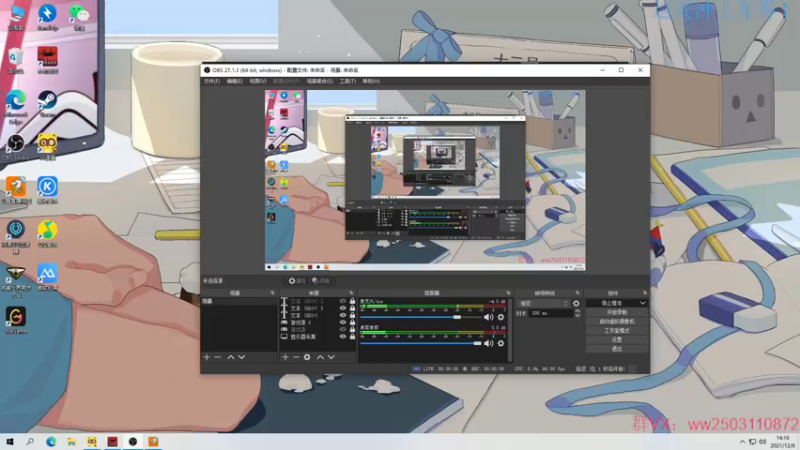Start the virtual camera with 启动虚拟摄像机
The width and height of the screenshot is (800, 450).
617,321
